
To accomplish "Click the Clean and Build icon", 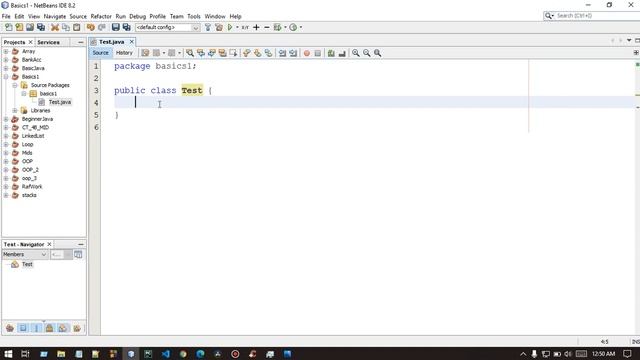I will click(x=219, y=27).
